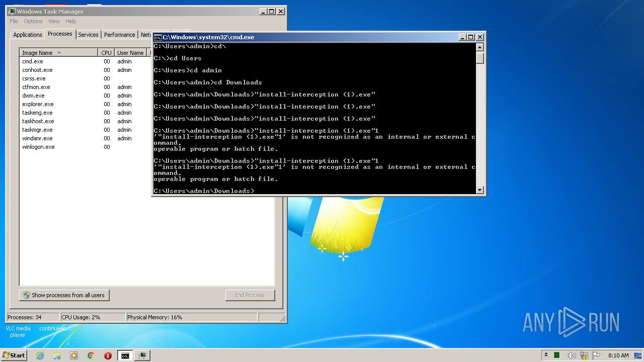The image size is (644, 362).
Task: Close the Task Manager window
Action: click(281, 12)
